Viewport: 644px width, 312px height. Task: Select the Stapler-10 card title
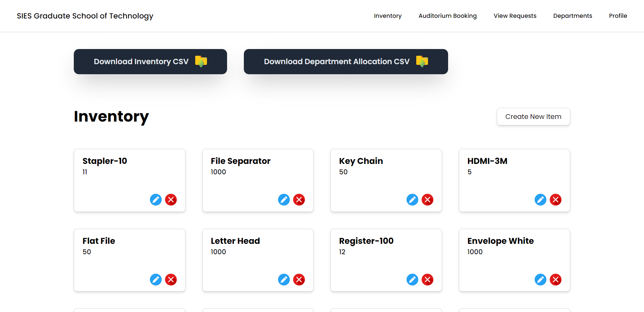[105, 161]
